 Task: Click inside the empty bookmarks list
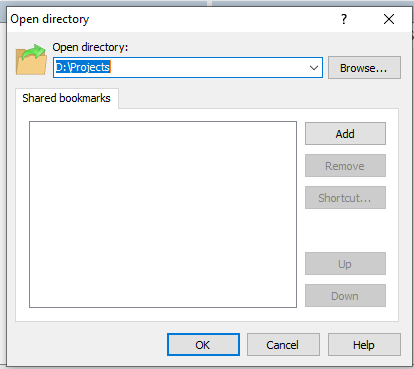tap(163, 214)
